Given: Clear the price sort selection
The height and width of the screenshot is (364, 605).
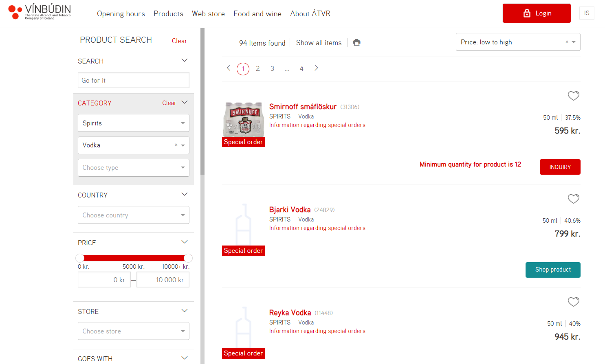Looking at the screenshot, I should click(x=567, y=42).
